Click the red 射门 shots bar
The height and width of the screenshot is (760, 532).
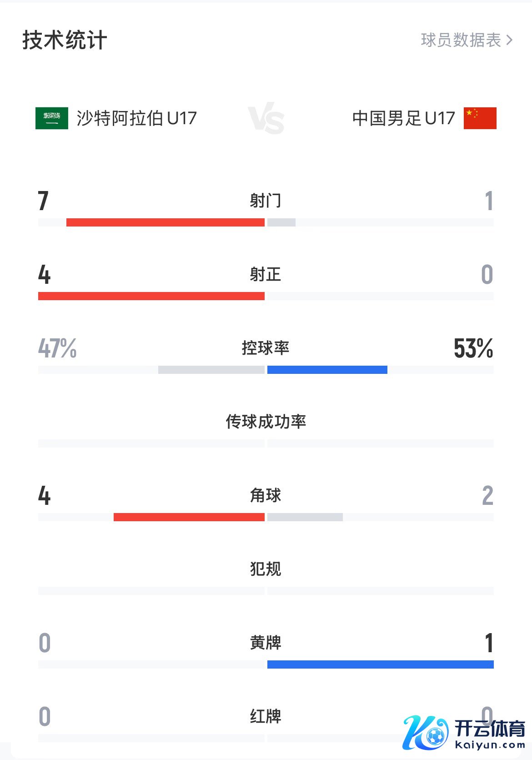(166, 222)
